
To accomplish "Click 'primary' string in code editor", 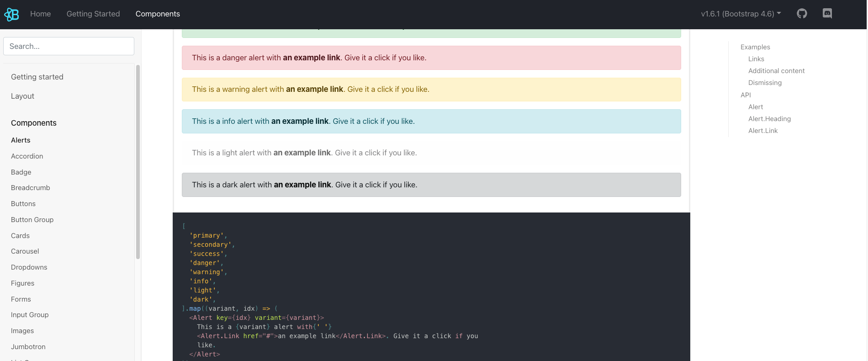I will pyautogui.click(x=206, y=235).
